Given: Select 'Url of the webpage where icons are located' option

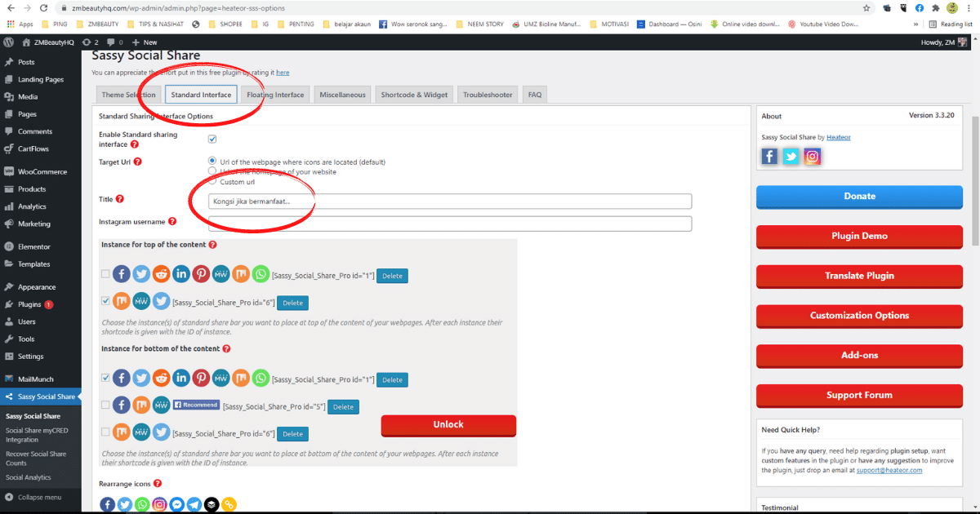Looking at the screenshot, I should 212,162.
